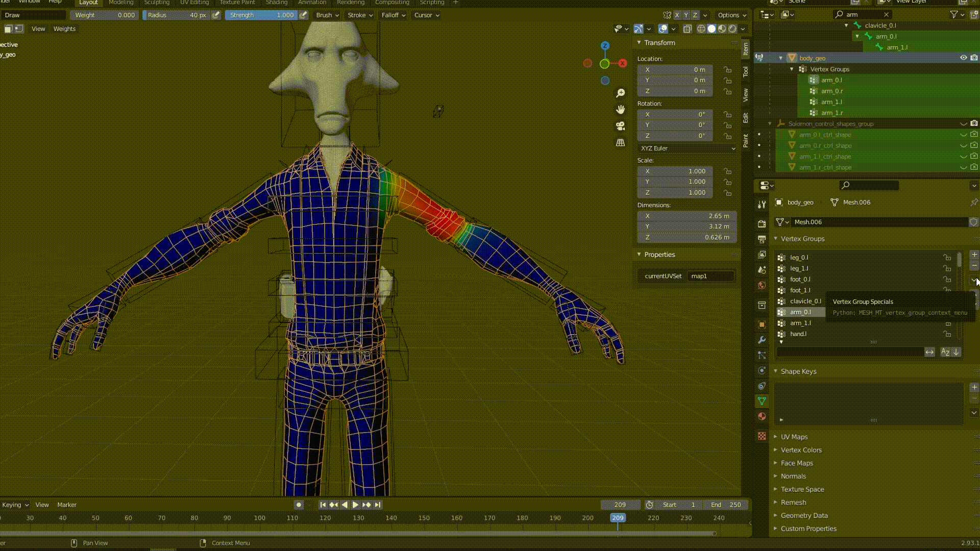The image size is (980, 551).
Task: Adjust the brush Weight slider
Action: [104, 15]
